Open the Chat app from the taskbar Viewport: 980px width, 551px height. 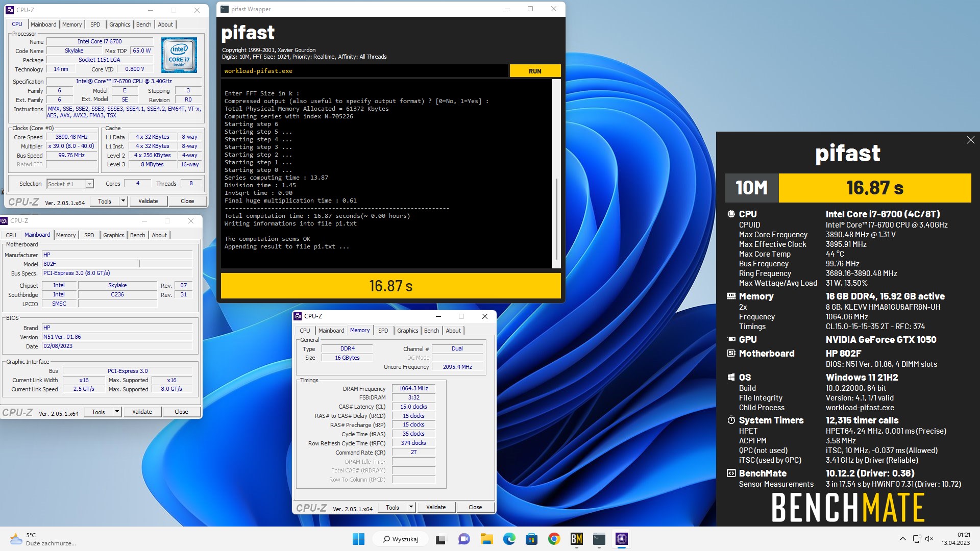[x=464, y=539]
